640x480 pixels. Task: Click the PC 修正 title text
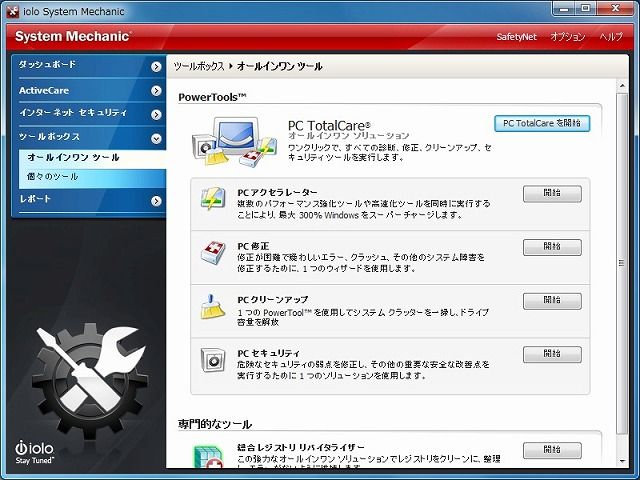tap(253, 246)
